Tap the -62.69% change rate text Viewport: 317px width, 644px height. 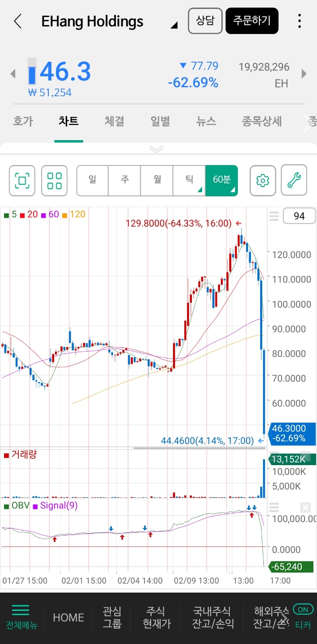193,83
